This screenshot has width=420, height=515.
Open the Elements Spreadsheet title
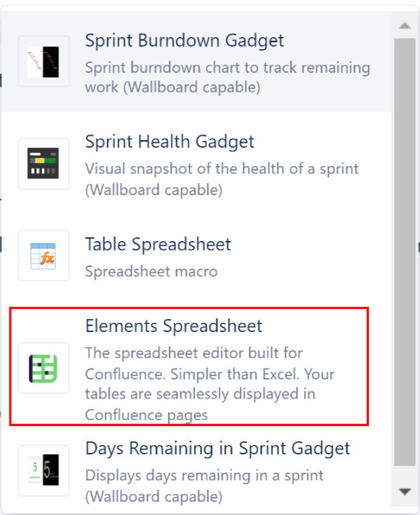point(173,326)
